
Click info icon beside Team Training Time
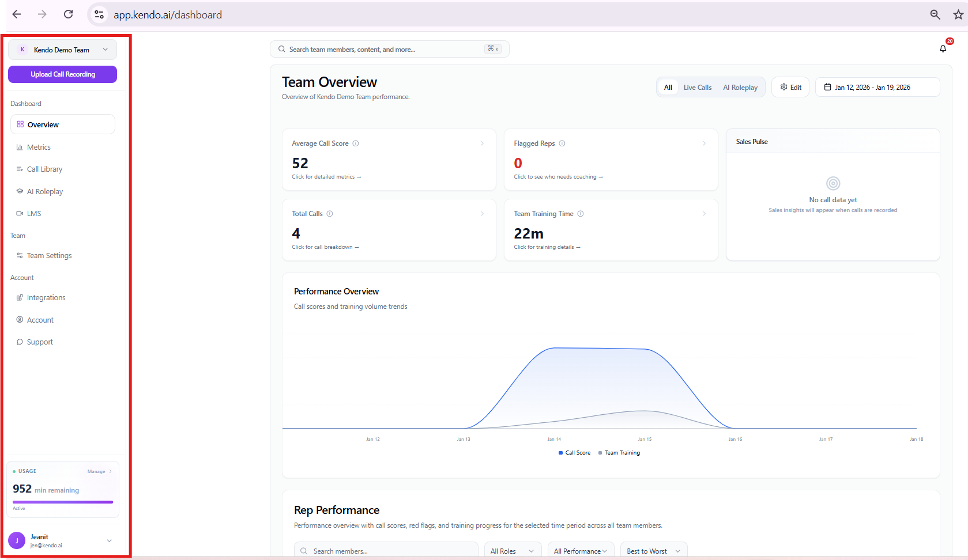click(581, 214)
